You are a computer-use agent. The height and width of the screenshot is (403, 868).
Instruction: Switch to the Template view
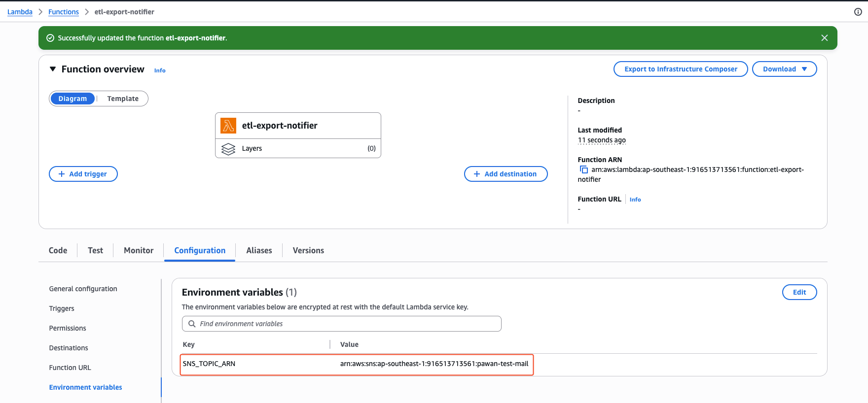[x=123, y=99]
